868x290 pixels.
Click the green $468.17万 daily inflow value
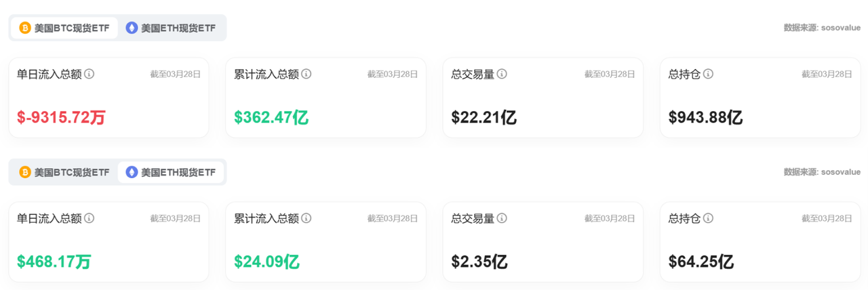click(x=54, y=262)
